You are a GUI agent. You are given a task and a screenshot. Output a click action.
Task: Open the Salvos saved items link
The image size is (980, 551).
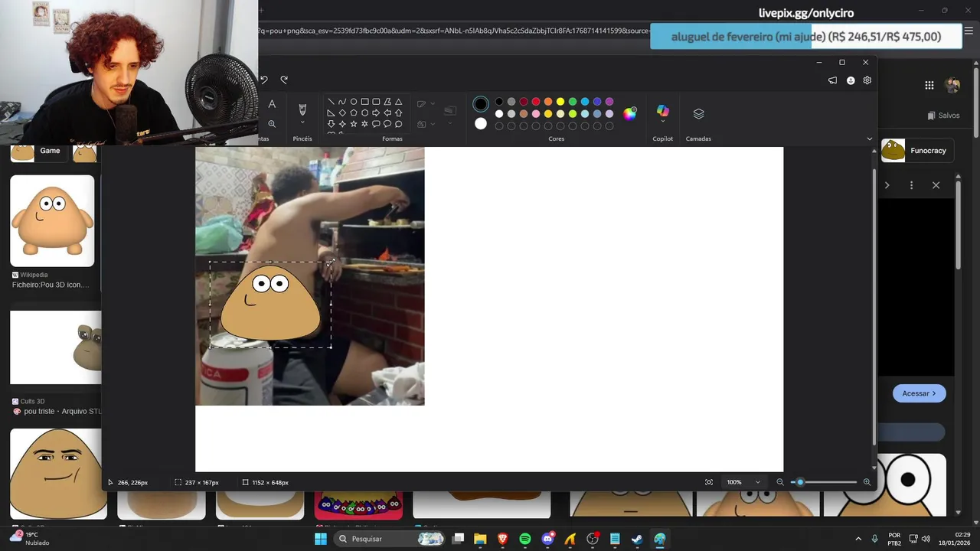[943, 116]
